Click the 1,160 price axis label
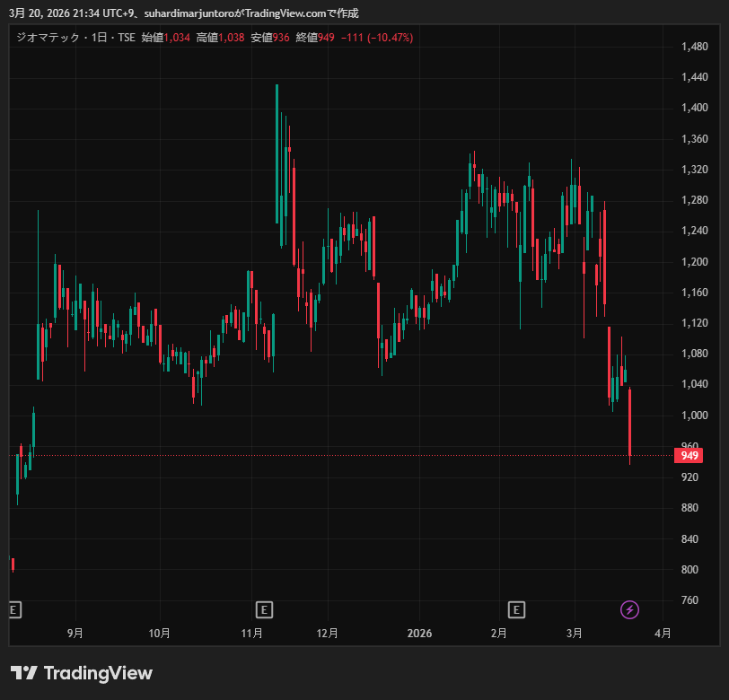Image resolution: width=729 pixels, height=700 pixels. (694, 293)
